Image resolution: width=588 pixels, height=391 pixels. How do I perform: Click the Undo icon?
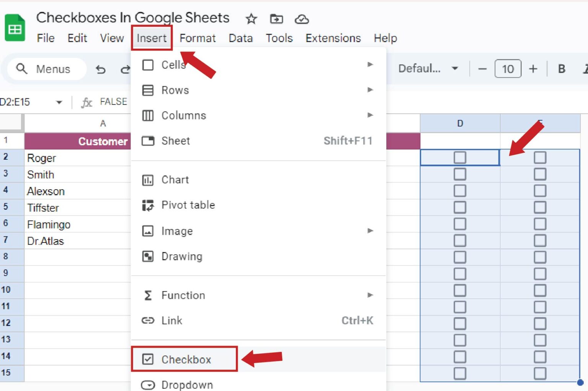click(100, 69)
